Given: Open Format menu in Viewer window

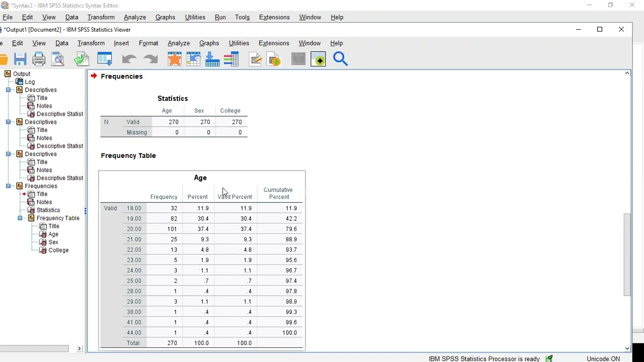Looking at the screenshot, I should pyautogui.click(x=148, y=43).
